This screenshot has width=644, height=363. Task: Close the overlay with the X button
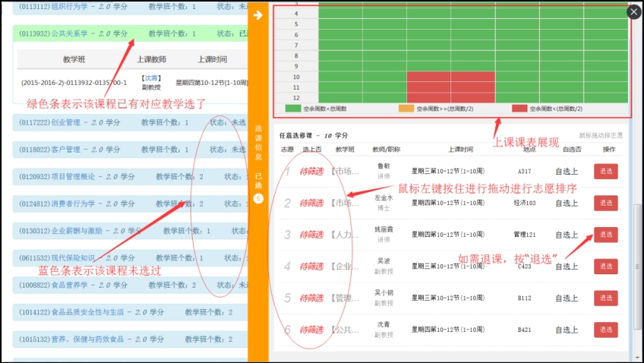(633, 11)
